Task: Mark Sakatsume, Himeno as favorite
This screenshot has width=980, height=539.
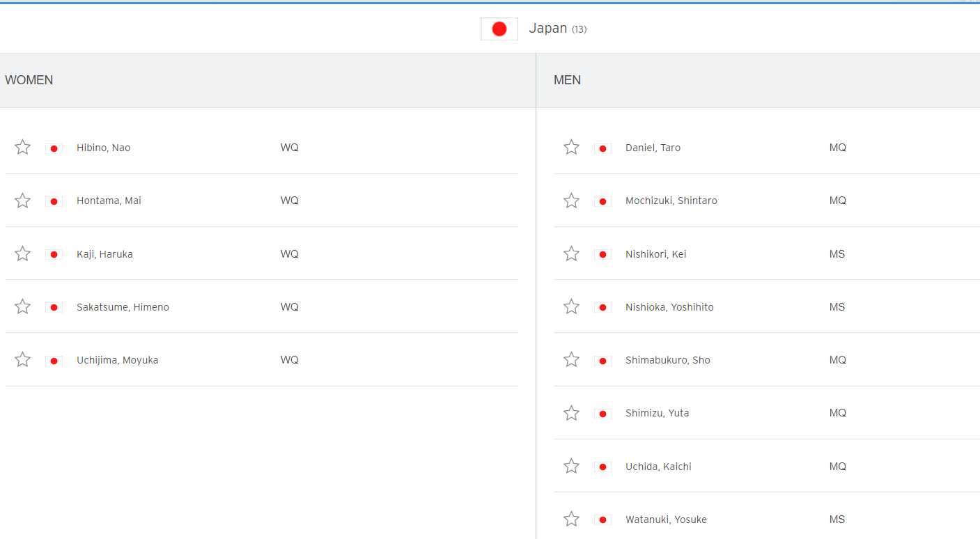Action: (23, 306)
